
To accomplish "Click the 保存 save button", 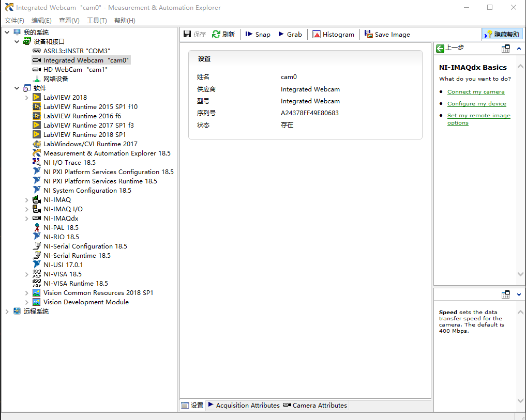I will click(x=194, y=34).
